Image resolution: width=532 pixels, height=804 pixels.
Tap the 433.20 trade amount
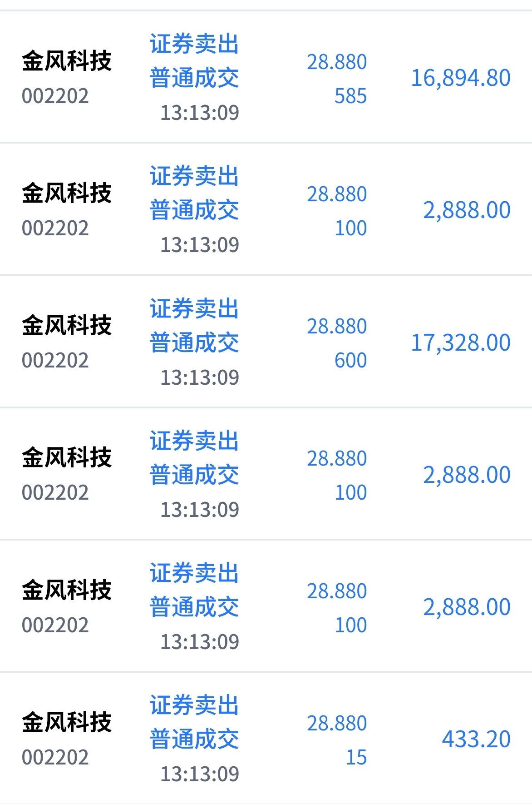tap(476, 739)
